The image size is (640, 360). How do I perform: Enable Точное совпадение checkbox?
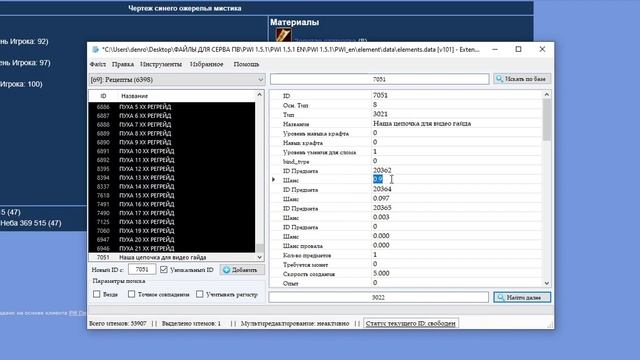click(x=131, y=294)
